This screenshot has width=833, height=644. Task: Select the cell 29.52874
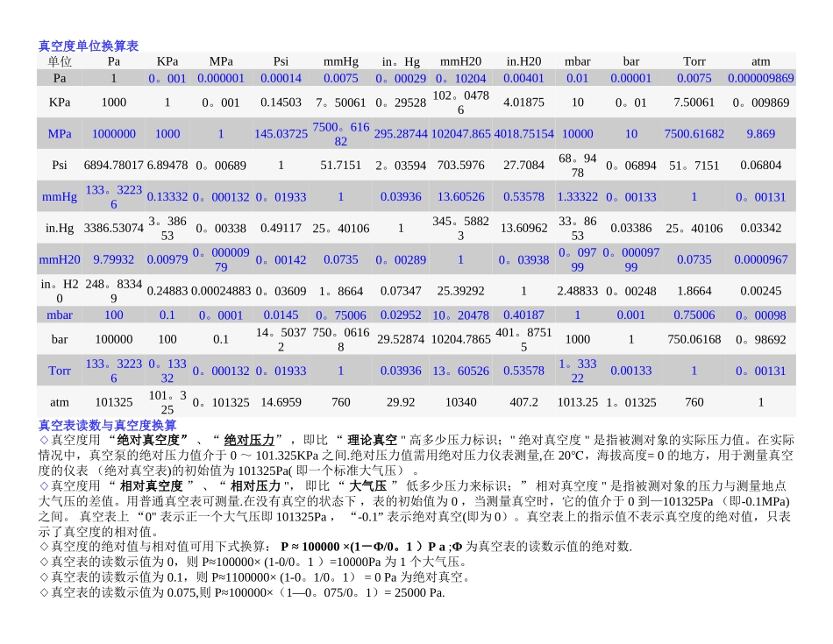(401, 339)
